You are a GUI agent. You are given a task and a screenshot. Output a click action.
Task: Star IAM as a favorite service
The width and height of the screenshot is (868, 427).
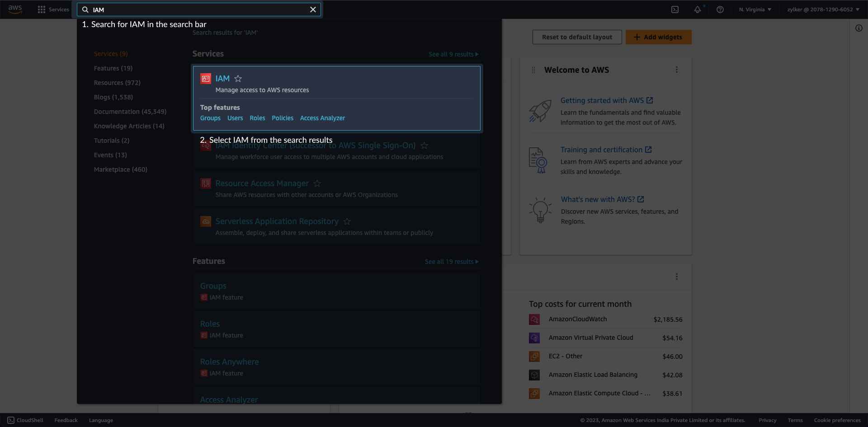[x=238, y=78]
